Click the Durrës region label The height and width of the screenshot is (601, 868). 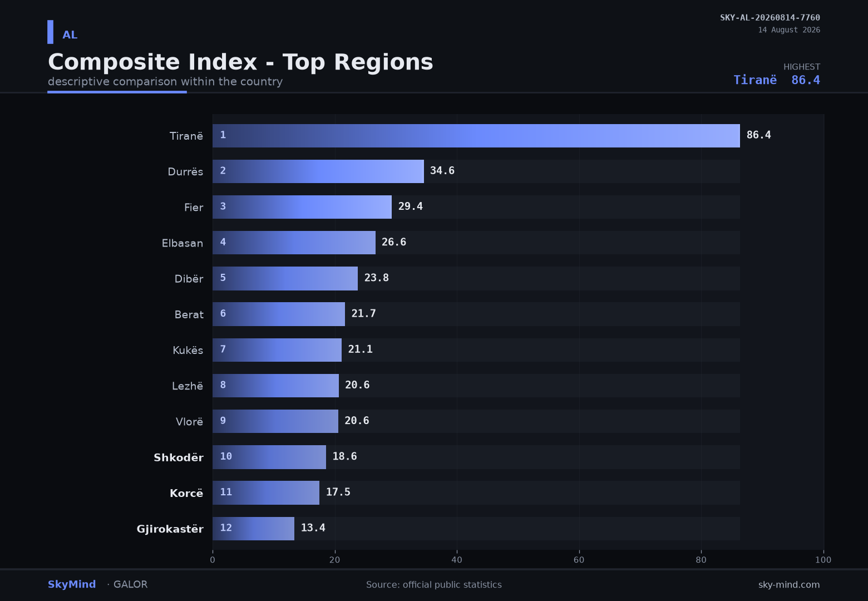point(185,171)
